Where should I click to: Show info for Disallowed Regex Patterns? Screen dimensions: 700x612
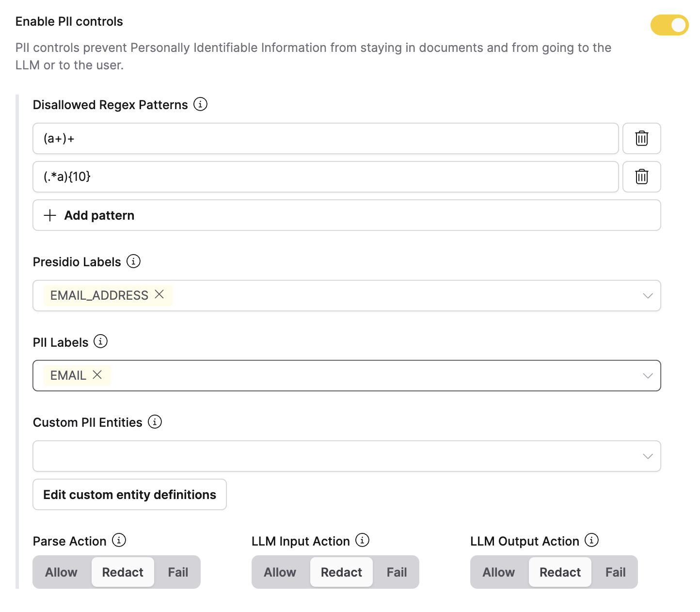click(x=200, y=104)
